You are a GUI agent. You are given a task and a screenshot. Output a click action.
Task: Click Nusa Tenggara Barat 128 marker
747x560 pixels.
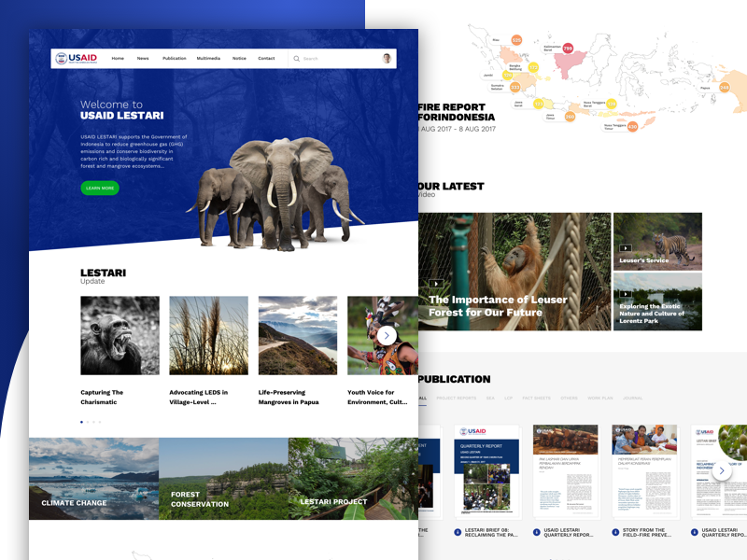click(x=612, y=104)
